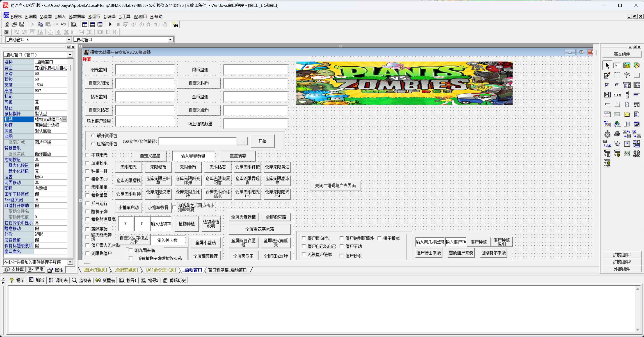Select the printer component icon
Screen dimensions: 644x337
tap(617, 134)
